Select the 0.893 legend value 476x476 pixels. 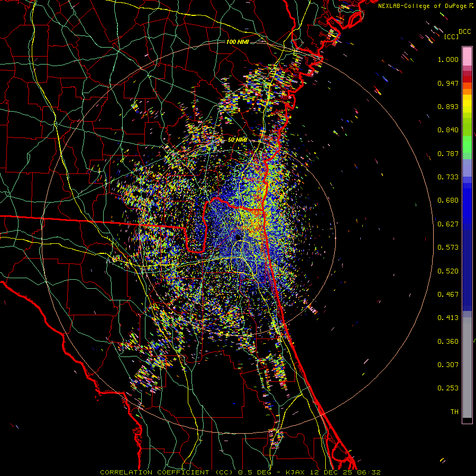click(x=448, y=106)
